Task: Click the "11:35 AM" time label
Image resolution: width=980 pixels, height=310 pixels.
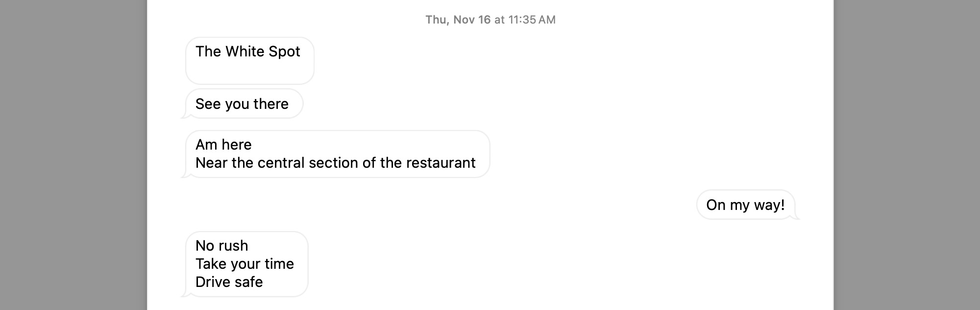Action: coord(532,20)
